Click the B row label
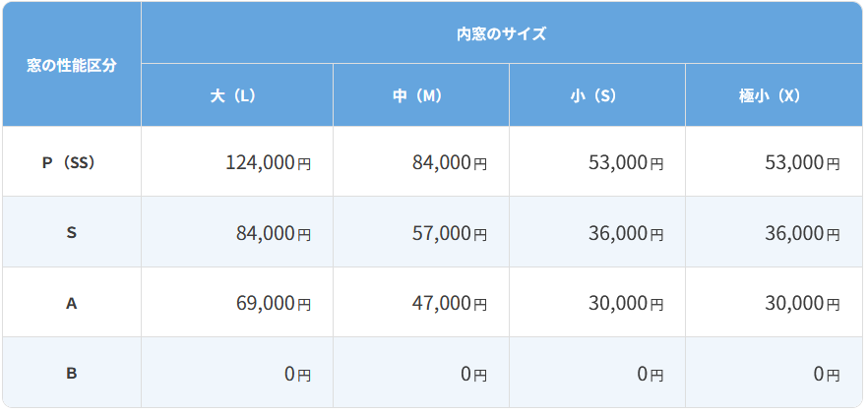 tap(72, 373)
